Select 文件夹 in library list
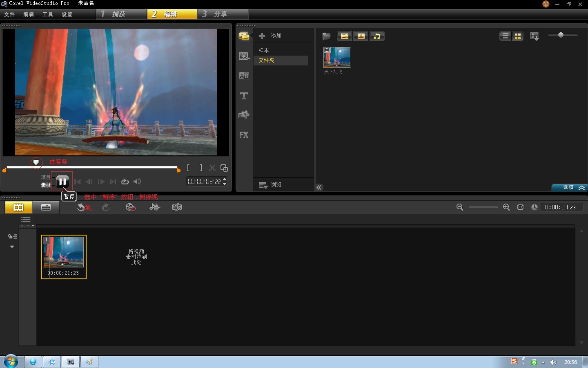Screen dimensions: 588x368 pos(281,60)
